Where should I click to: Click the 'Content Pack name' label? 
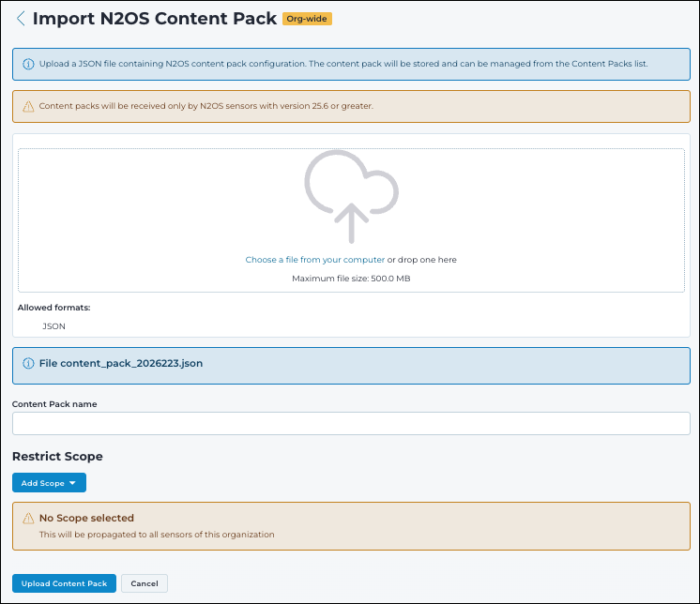coord(54,404)
